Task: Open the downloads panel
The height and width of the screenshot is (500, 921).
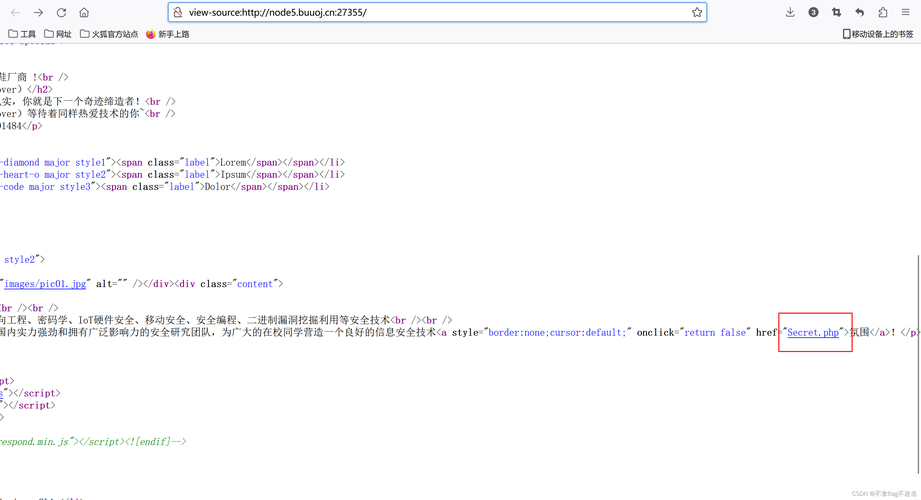Action: 790,12
